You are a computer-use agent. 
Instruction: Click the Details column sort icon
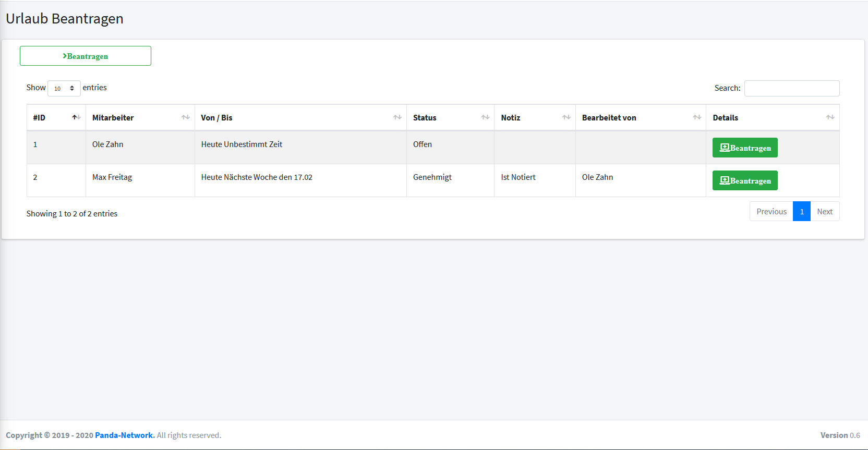(x=830, y=117)
